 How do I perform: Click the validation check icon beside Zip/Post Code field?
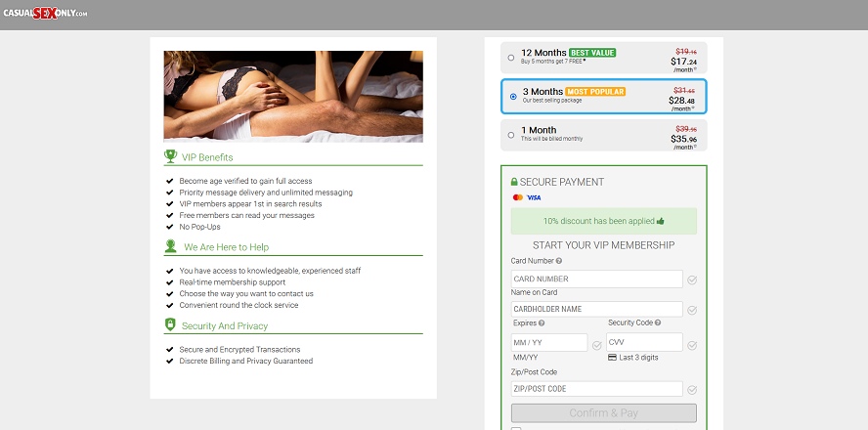coord(692,390)
